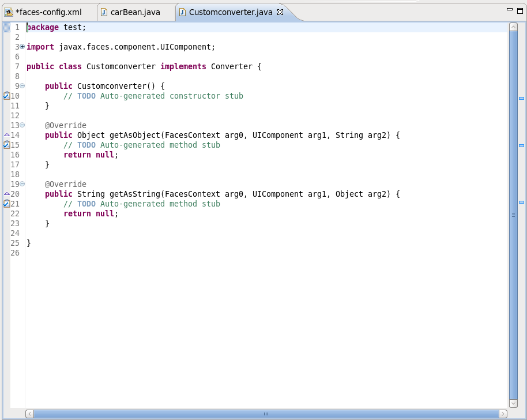Screen dimensions: 527x420
Task: Click the override indicator arrow on line 14
Action: click(7, 135)
